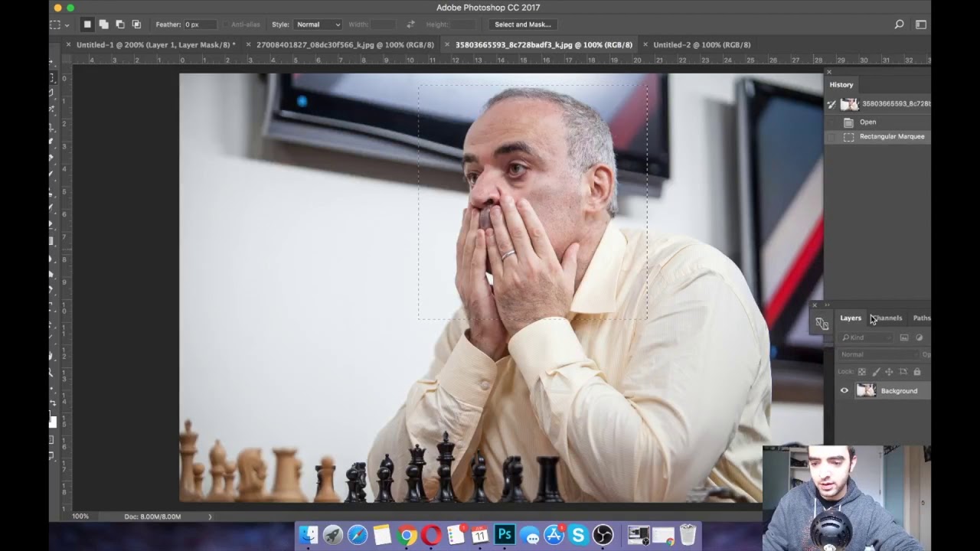This screenshot has width=980, height=551.
Task: Open the Kind filter dropdown
Action: coord(867,337)
